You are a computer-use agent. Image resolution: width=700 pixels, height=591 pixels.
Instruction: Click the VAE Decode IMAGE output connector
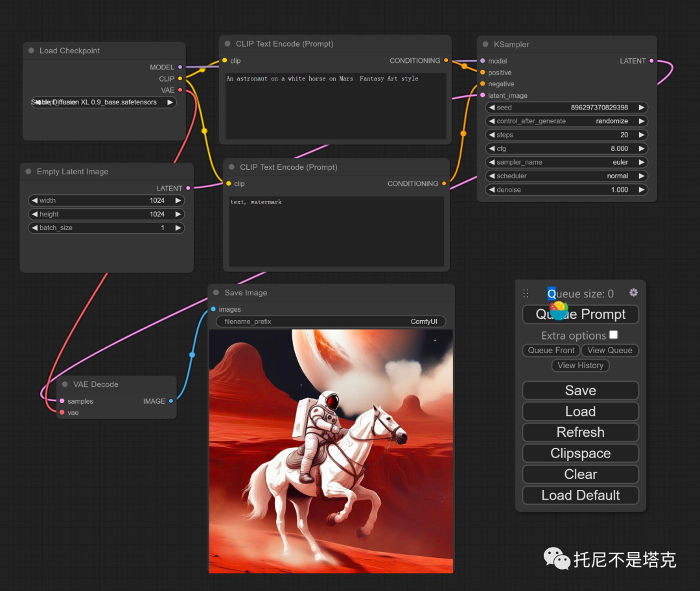pos(171,401)
